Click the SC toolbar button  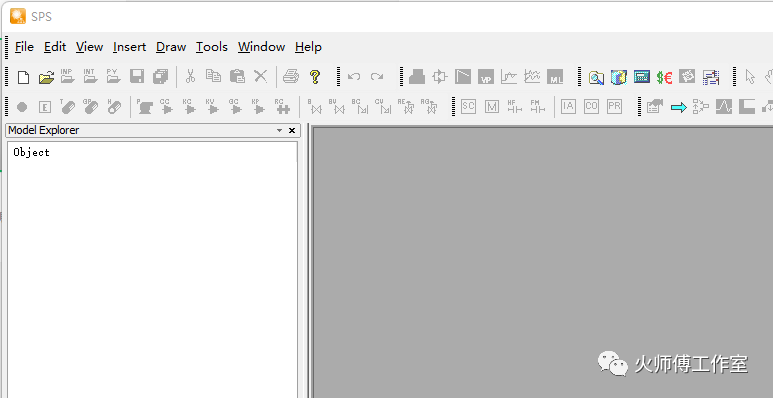(x=468, y=106)
